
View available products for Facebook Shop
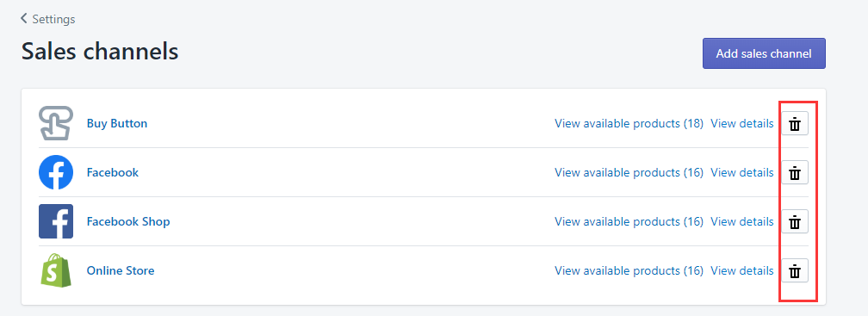coord(629,221)
